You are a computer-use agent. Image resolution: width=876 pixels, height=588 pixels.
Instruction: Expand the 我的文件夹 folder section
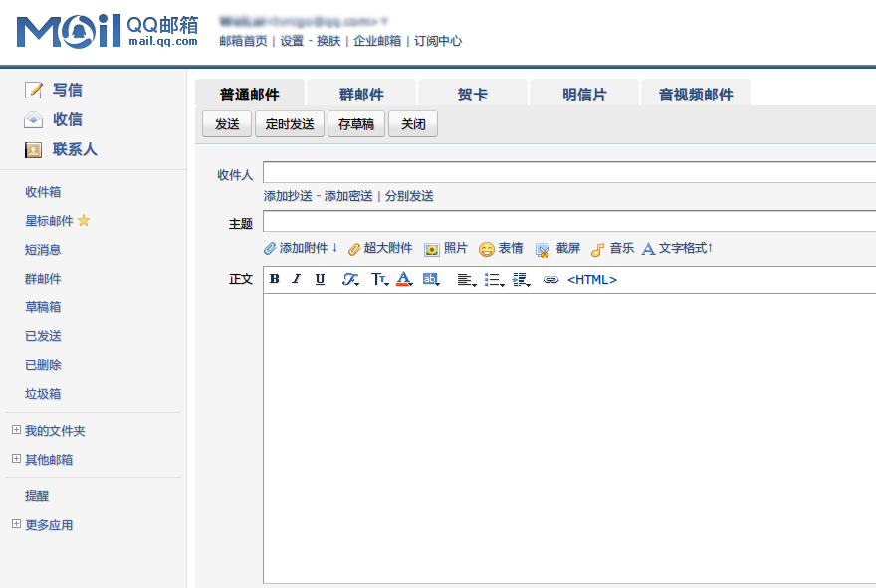[15, 430]
